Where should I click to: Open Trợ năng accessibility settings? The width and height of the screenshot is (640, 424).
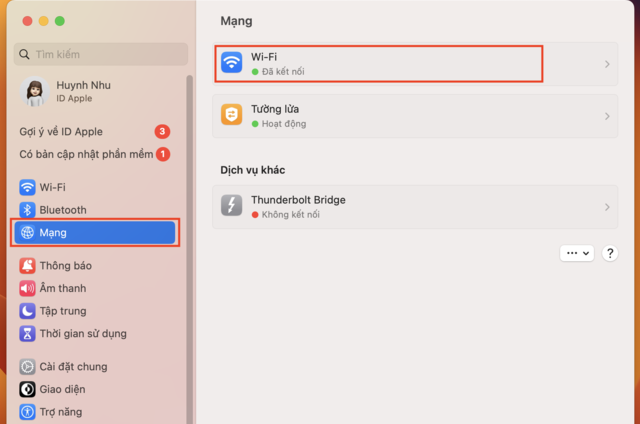pyautogui.click(x=60, y=412)
